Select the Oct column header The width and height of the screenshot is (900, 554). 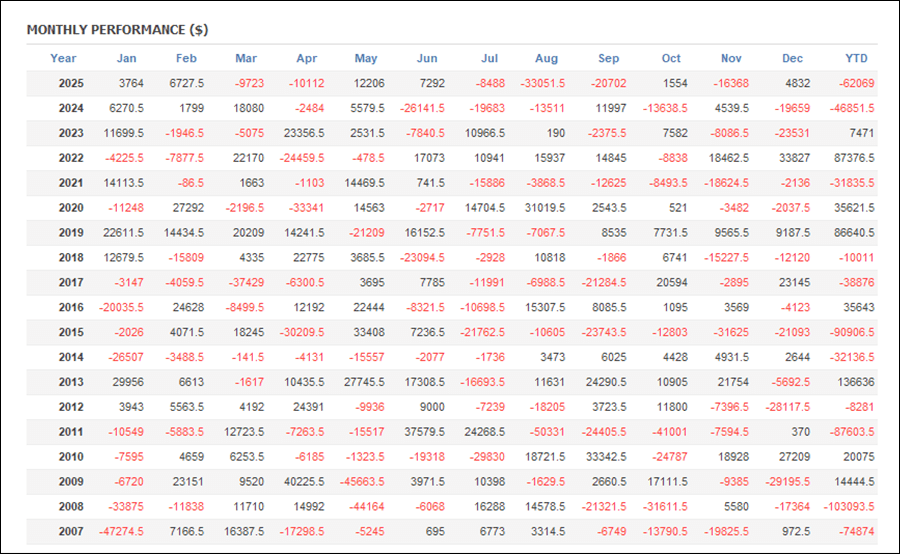pyautogui.click(x=670, y=58)
